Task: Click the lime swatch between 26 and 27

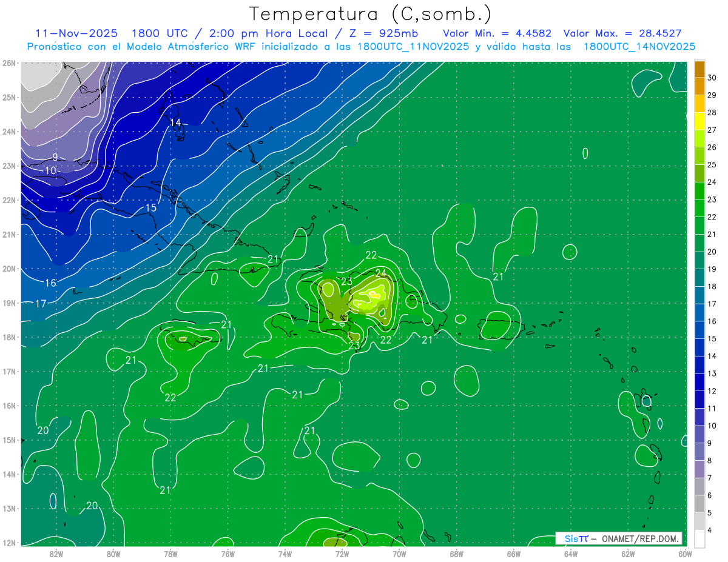Action: click(699, 139)
